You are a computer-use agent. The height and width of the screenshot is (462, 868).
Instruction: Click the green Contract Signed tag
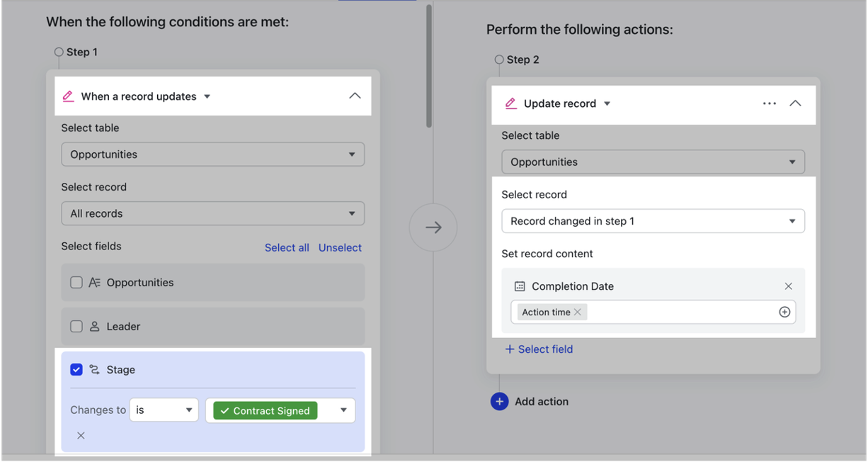coord(265,410)
